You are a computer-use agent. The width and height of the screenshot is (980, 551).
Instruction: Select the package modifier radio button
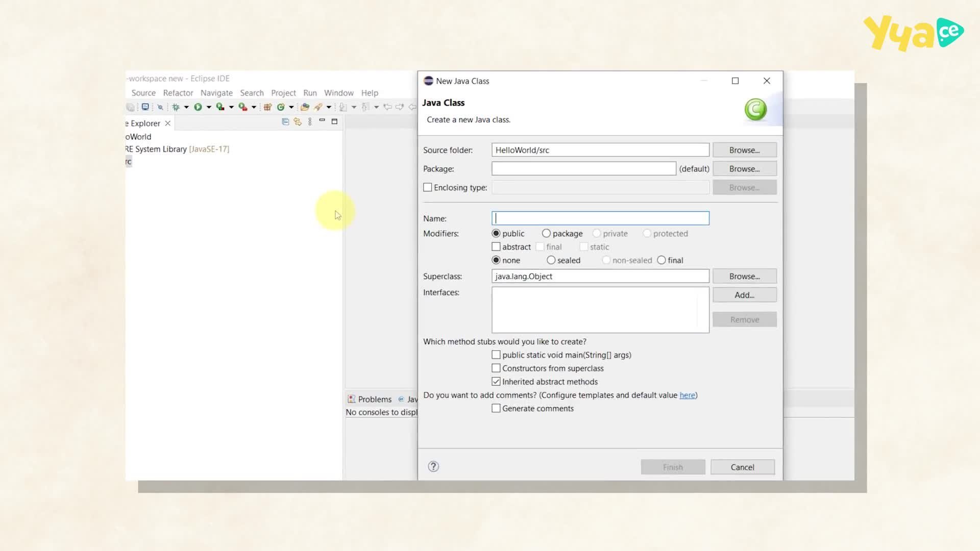tap(546, 233)
